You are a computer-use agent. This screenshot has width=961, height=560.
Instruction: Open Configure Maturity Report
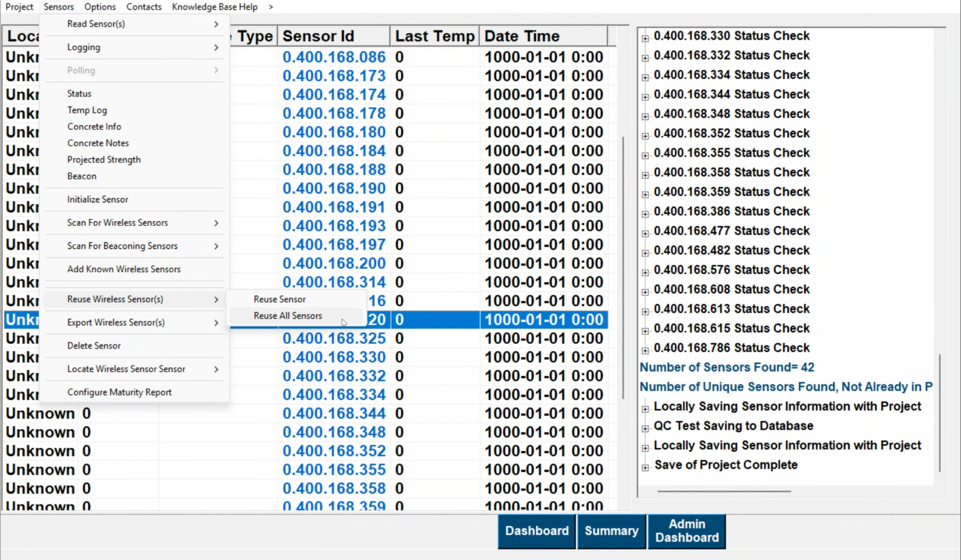pos(119,392)
